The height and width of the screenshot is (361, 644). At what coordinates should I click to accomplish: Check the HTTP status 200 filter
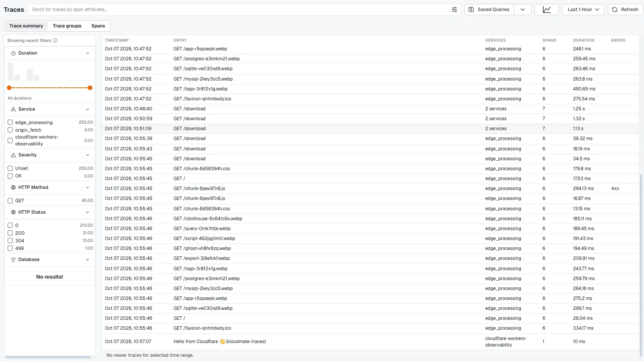click(x=10, y=233)
